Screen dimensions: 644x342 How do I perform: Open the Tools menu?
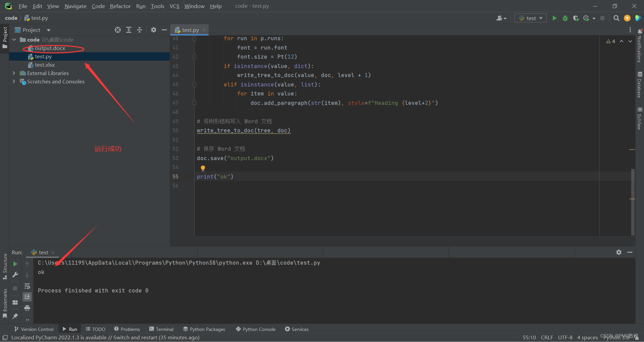157,6
